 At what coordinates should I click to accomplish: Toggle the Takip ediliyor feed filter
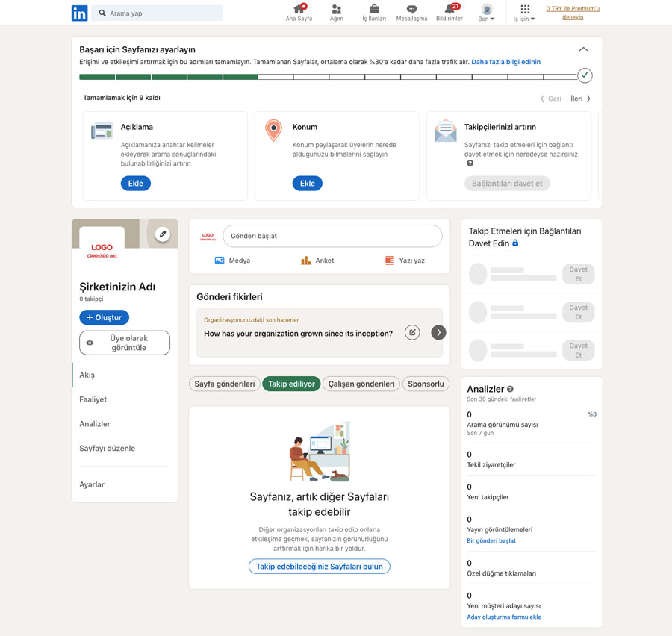click(x=291, y=384)
